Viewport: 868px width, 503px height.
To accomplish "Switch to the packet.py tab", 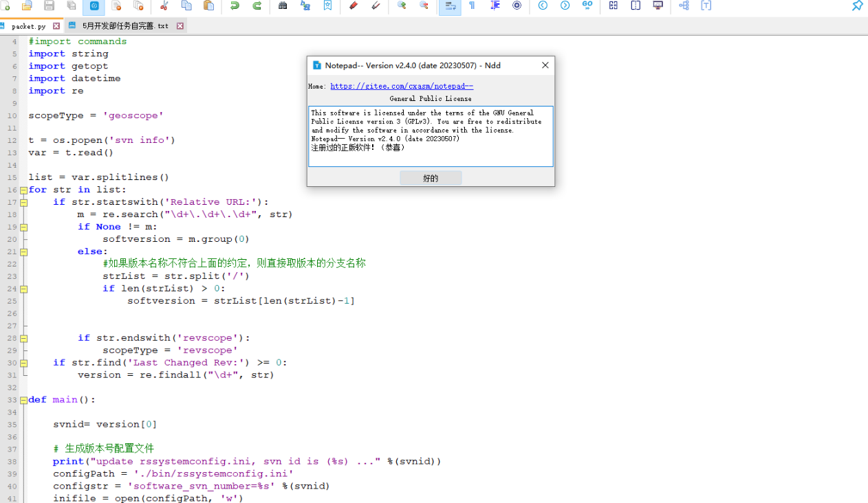I will [28, 26].
